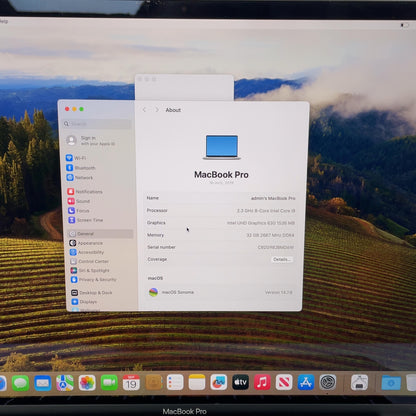Open Accessibility settings
This screenshot has height=416, width=416.
pyautogui.click(x=87, y=252)
